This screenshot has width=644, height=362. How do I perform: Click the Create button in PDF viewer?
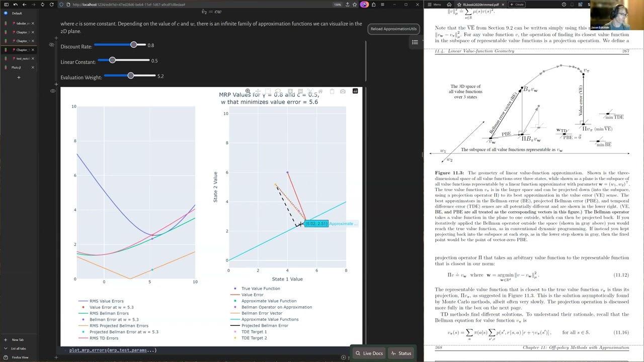click(x=517, y=5)
